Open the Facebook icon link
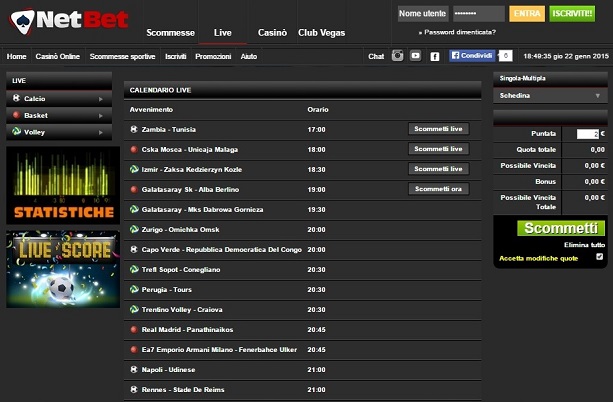Viewport: 613px width, 403px height. (434, 57)
